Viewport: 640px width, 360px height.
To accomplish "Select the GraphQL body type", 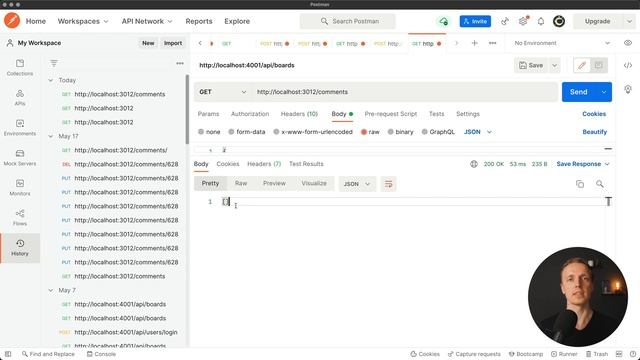I will click(x=438, y=132).
